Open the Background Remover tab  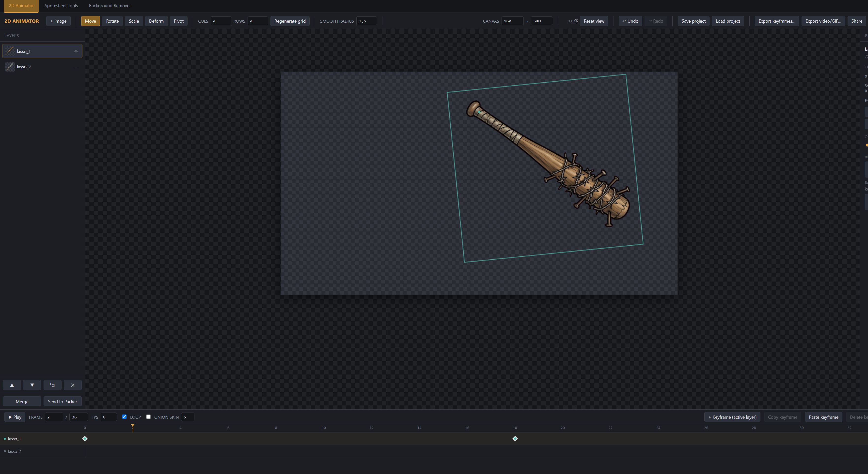point(110,6)
